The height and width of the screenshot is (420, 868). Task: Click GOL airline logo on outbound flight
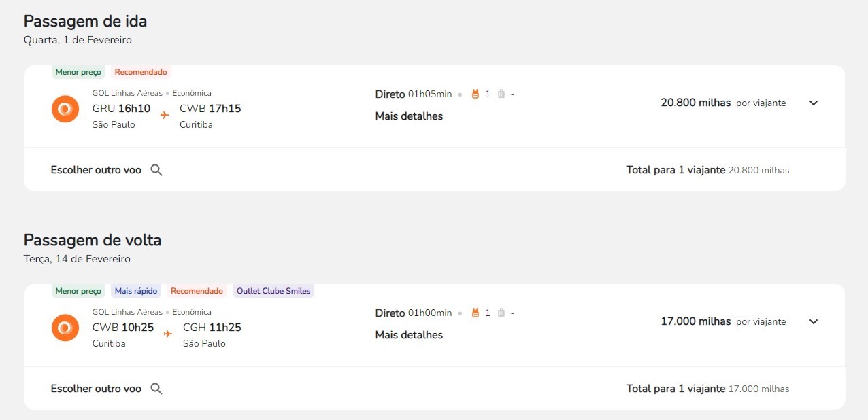click(x=65, y=109)
